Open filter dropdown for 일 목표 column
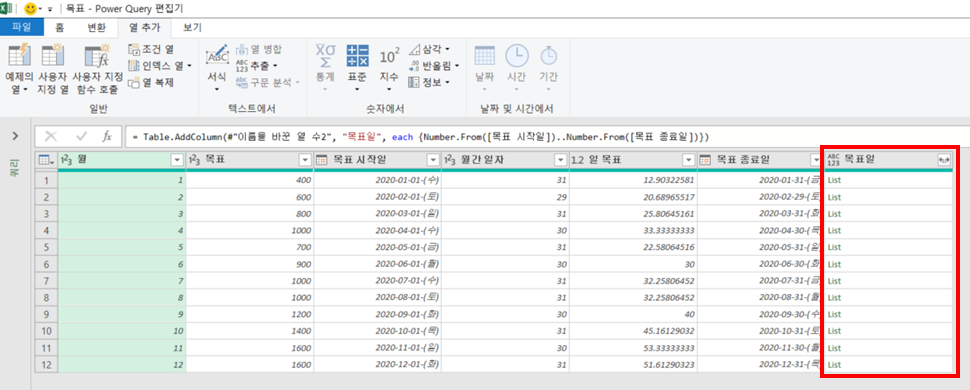970x390 pixels. coord(689,160)
